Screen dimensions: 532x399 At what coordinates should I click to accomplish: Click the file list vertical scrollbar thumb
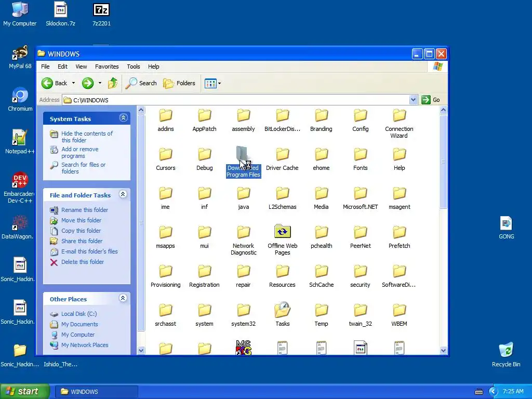click(443, 162)
